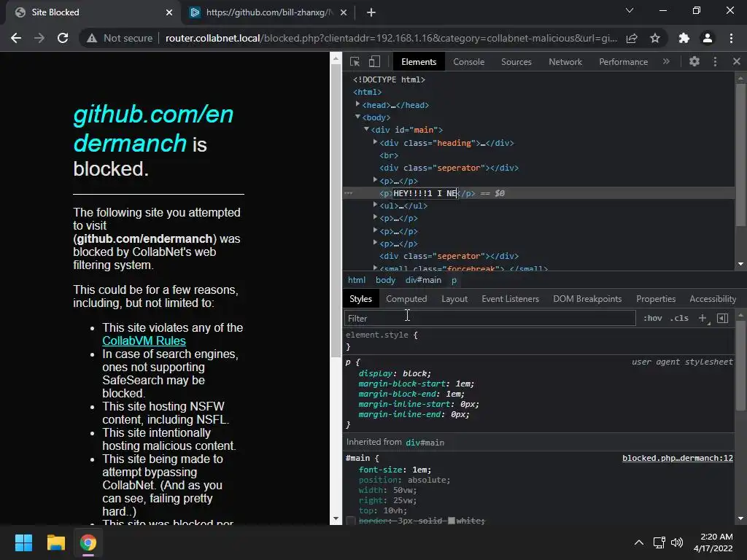The image size is (747, 560).
Task: Click the styles Filter input field
Action: (489, 318)
